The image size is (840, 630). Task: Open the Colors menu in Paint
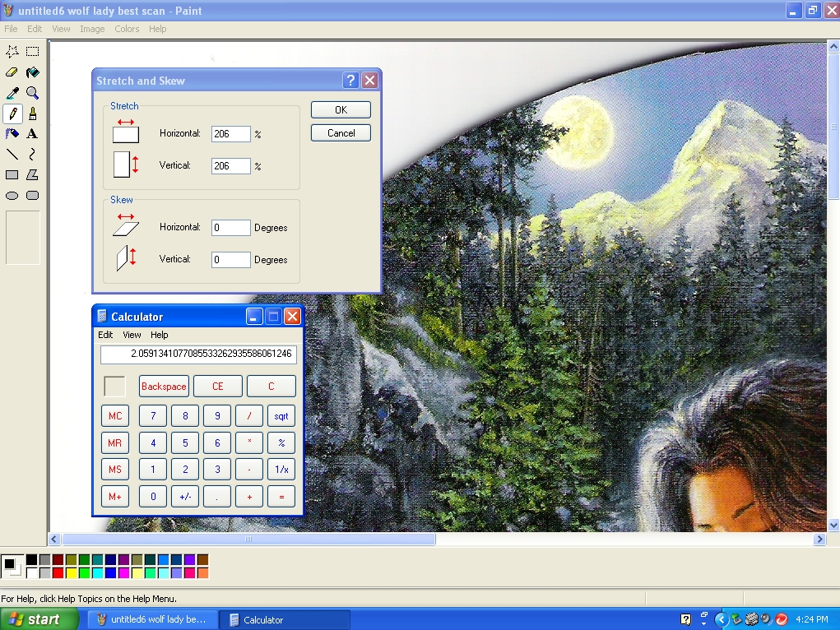127,29
